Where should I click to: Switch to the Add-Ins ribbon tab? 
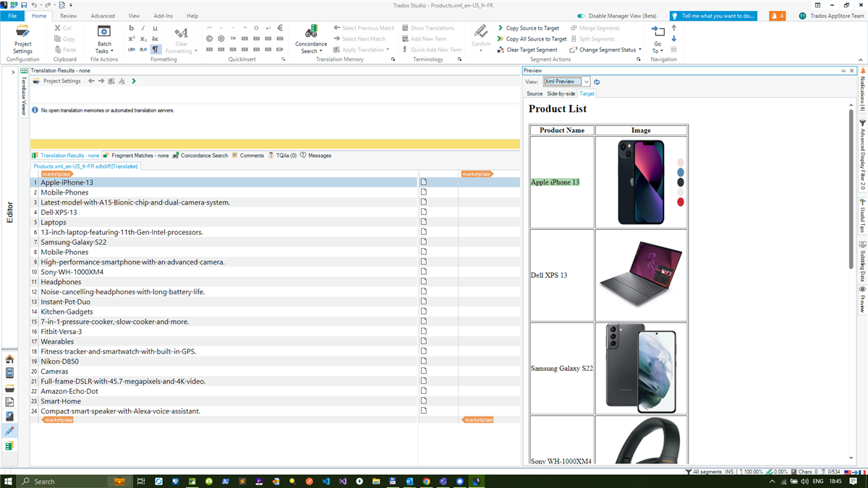coord(163,15)
